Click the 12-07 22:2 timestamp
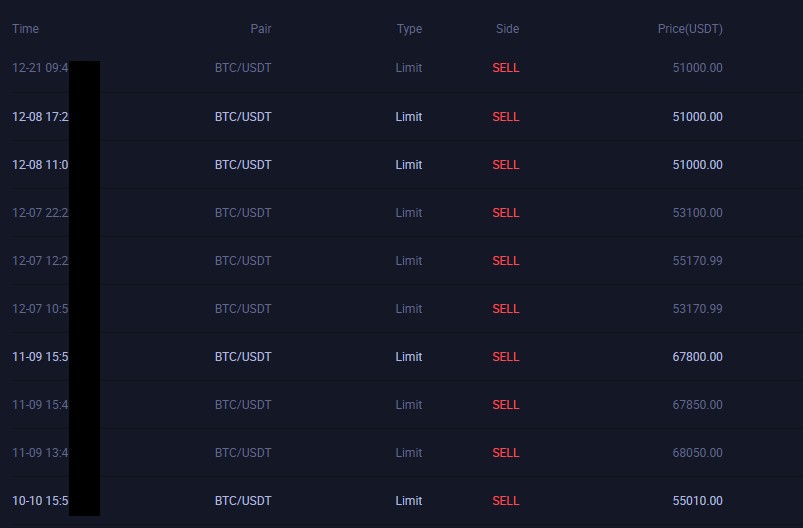Image resolution: width=803 pixels, height=528 pixels. (40, 213)
